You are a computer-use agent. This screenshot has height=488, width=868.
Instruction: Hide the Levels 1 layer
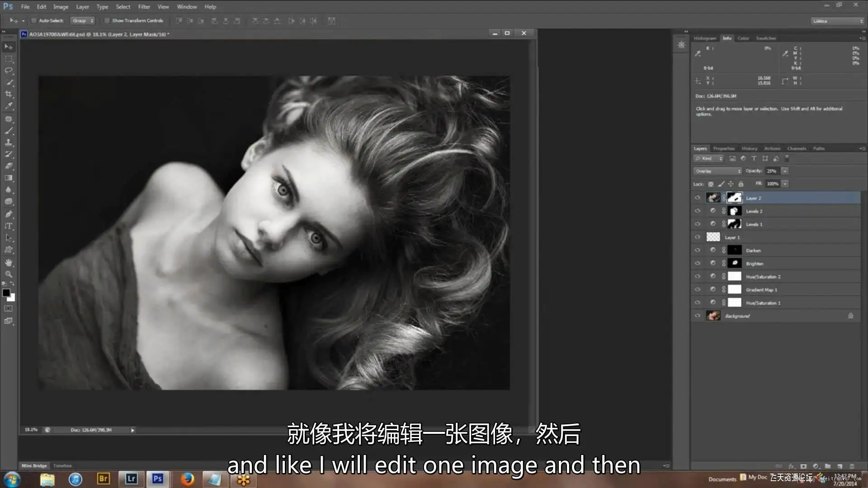(698, 224)
